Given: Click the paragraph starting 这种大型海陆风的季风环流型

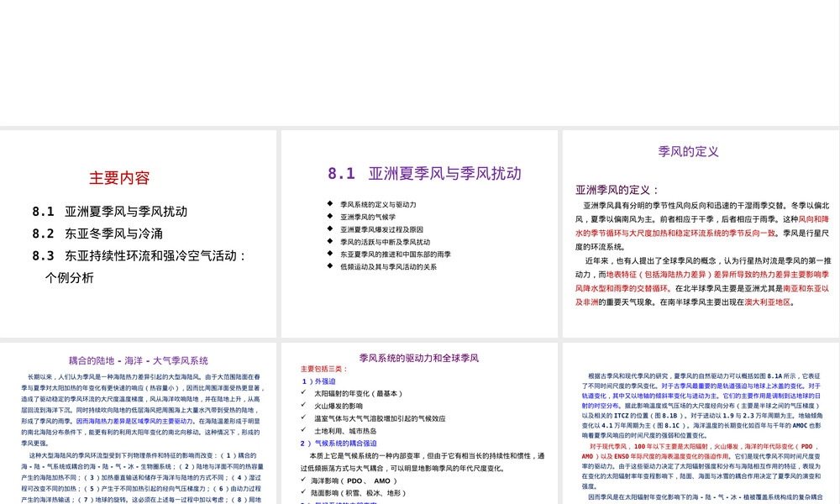Looking at the screenshot, I should (142, 477).
